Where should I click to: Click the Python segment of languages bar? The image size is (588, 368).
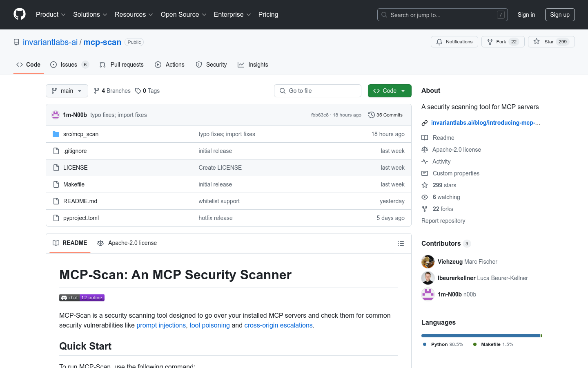(481, 336)
